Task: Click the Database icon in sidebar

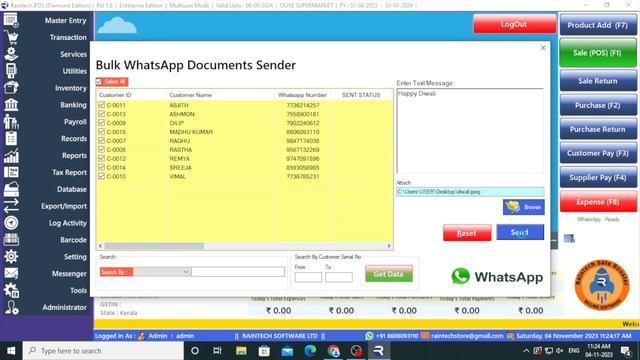Action: pyautogui.click(x=11, y=189)
